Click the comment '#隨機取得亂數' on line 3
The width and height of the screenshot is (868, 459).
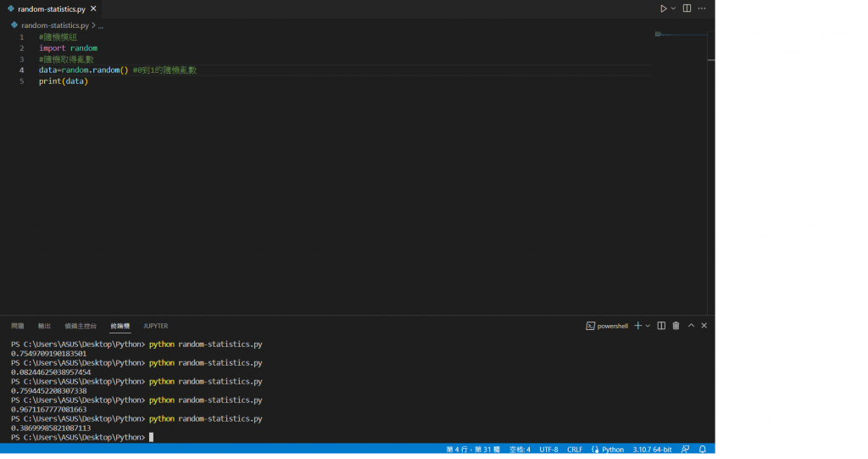tap(66, 59)
